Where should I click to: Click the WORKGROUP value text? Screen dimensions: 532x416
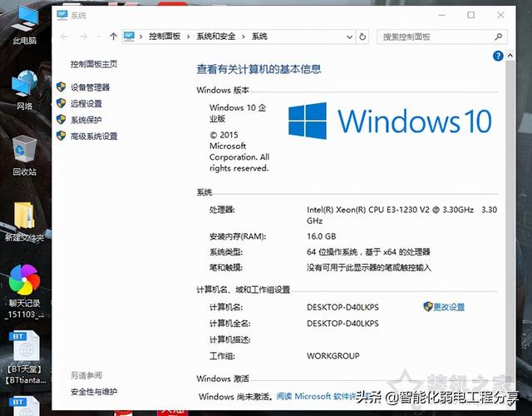(332, 355)
